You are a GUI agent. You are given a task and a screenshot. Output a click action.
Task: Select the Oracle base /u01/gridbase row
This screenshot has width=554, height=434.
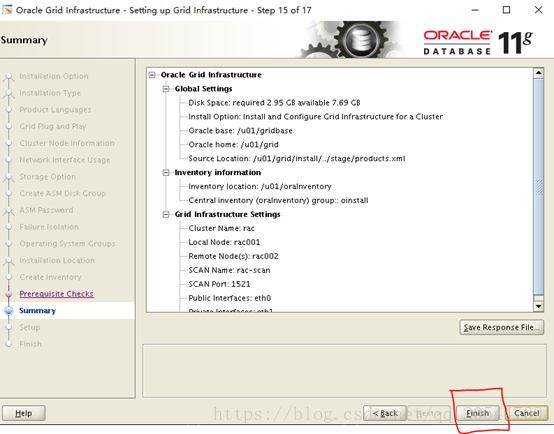click(240, 131)
